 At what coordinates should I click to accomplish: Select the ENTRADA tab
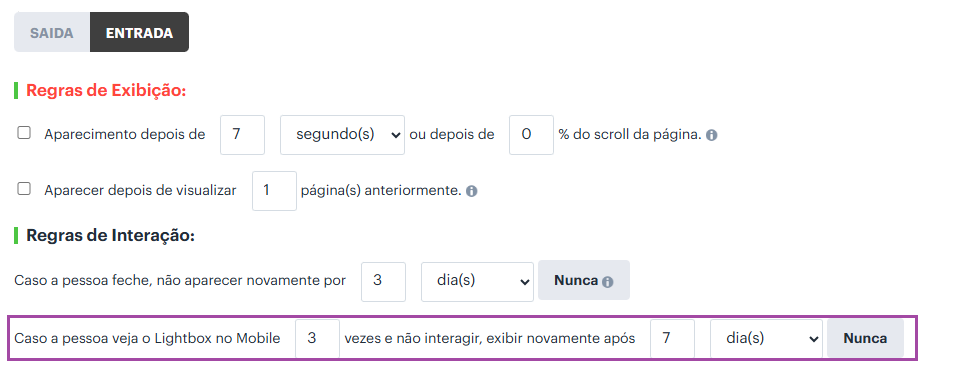[139, 33]
